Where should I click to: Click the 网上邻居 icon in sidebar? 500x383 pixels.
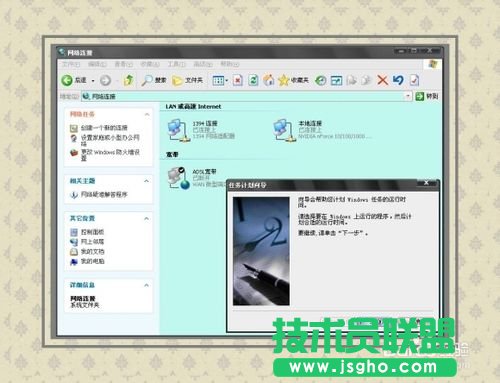pyautogui.click(x=74, y=242)
